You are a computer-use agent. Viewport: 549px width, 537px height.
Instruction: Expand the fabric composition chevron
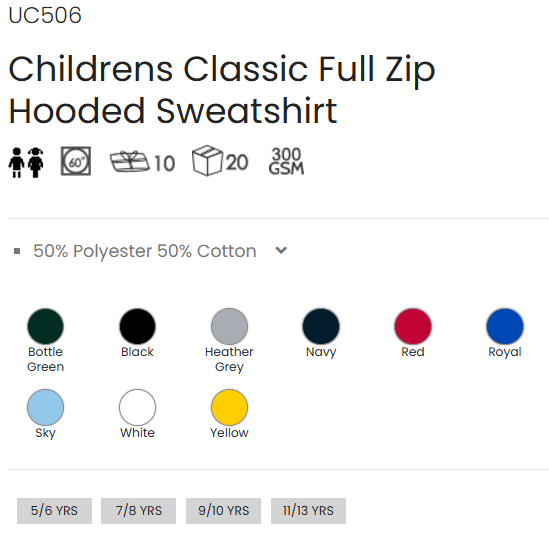click(281, 250)
